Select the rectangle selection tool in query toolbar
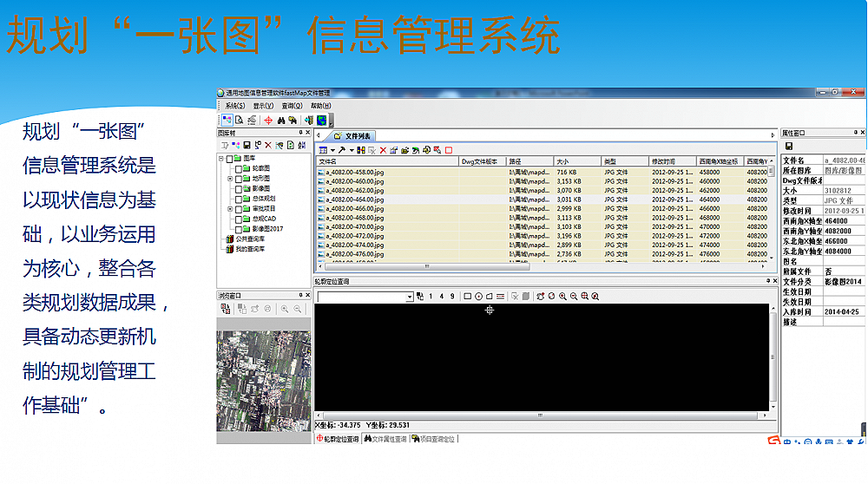The width and height of the screenshot is (868, 484). click(x=468, y=297)
